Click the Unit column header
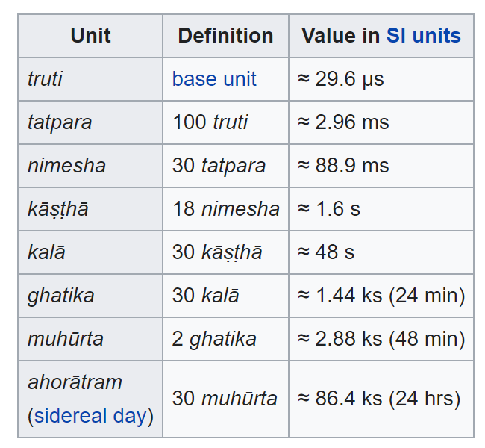Image resolution: width=485 pixels, height=448 pixels. (x=90, y=36)
